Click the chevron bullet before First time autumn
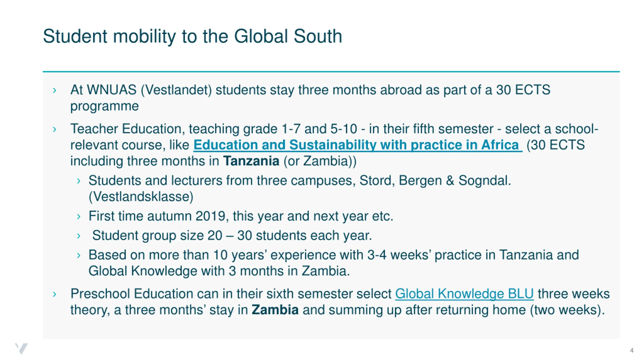This screenshot has width=644, height=362. [79, 216]
